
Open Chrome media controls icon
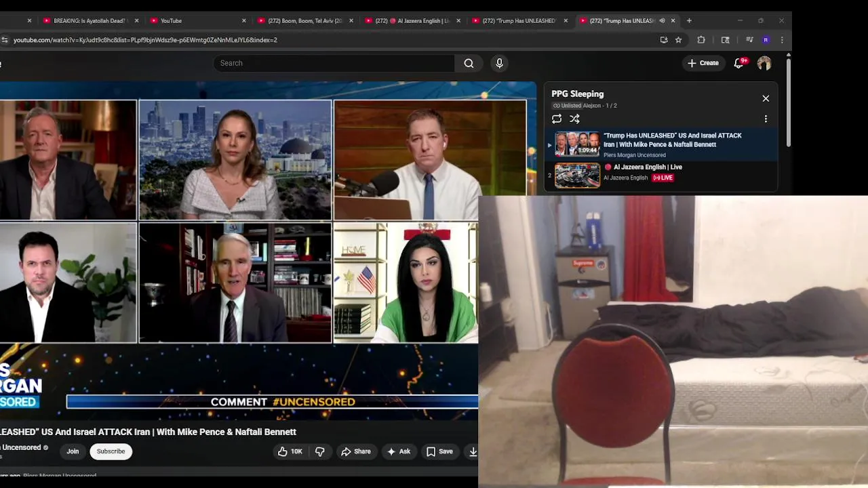point(749,40)
